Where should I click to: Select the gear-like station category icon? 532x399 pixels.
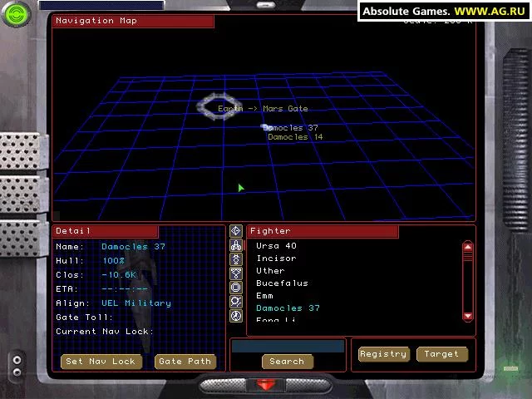[x=236, y=302]
